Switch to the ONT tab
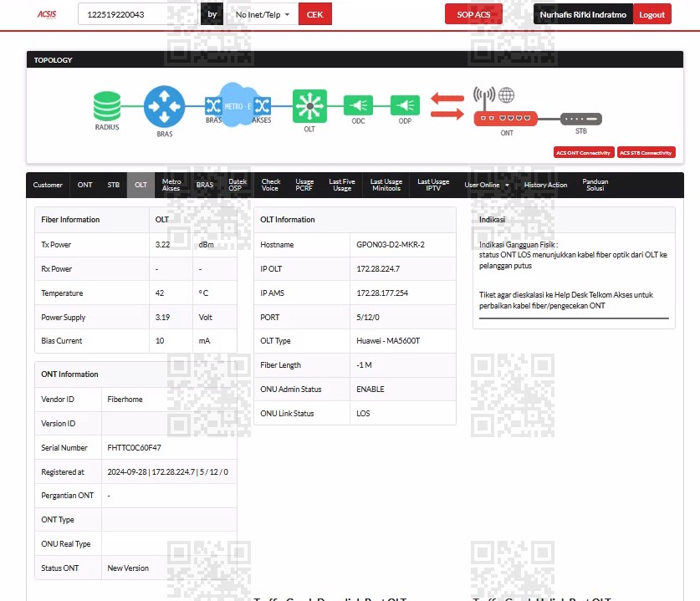This screenshot has height=601, width=700. pyautogui.click(x=84, y=185)
